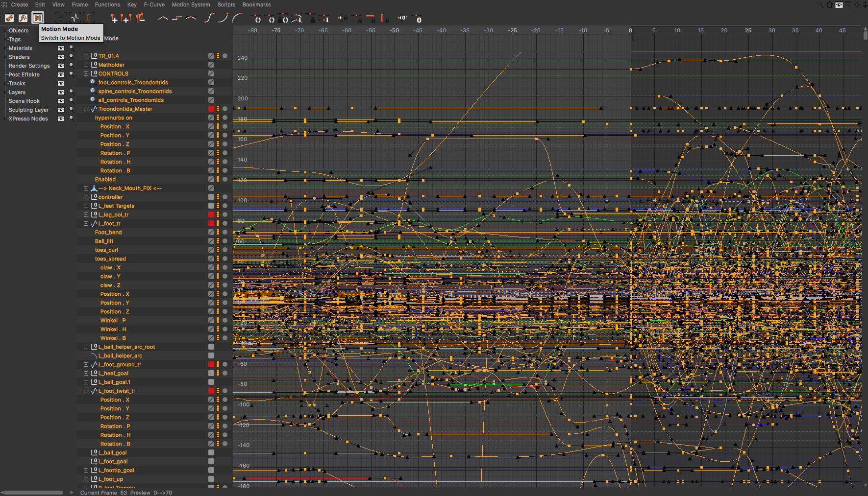
Task: Select the toes_spread track
Action: (110, 259)
